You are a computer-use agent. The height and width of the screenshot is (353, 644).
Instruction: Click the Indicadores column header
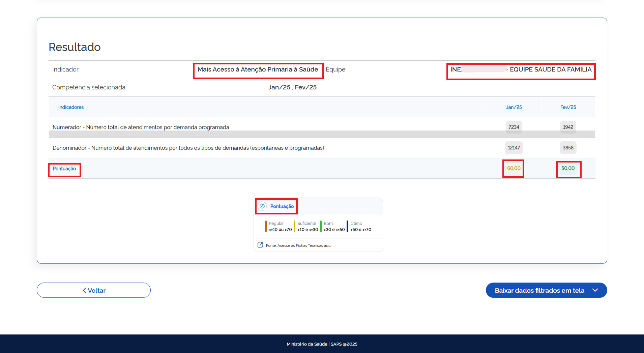pos(71,107)
